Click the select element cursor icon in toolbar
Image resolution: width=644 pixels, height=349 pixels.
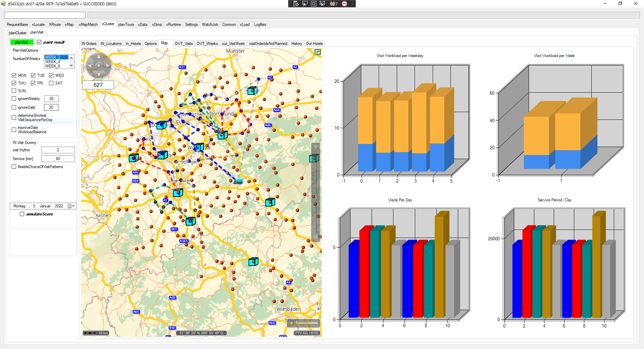coord(305,4)
